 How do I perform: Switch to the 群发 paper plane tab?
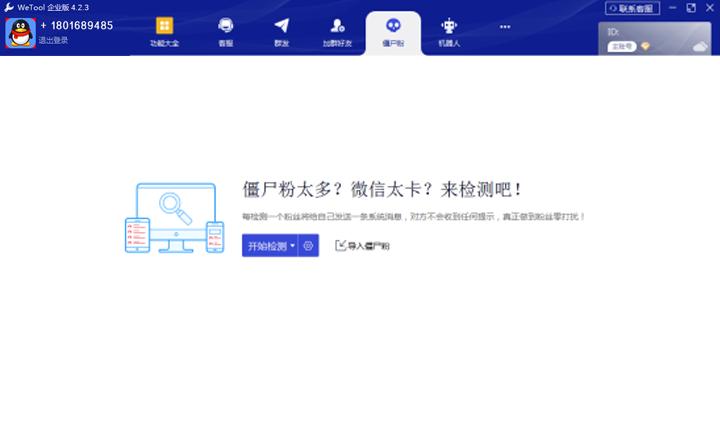[x=281, y=32]
